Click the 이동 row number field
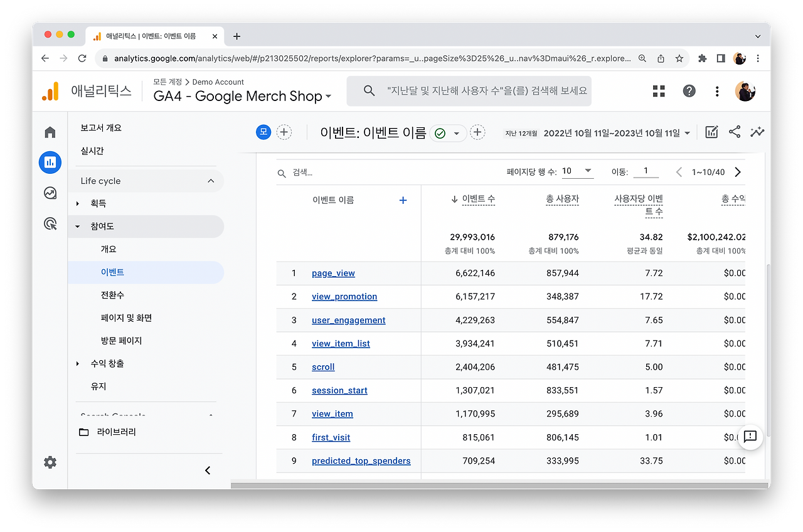The width and height of the screenshot is (803, 532). tap(646, 171)
